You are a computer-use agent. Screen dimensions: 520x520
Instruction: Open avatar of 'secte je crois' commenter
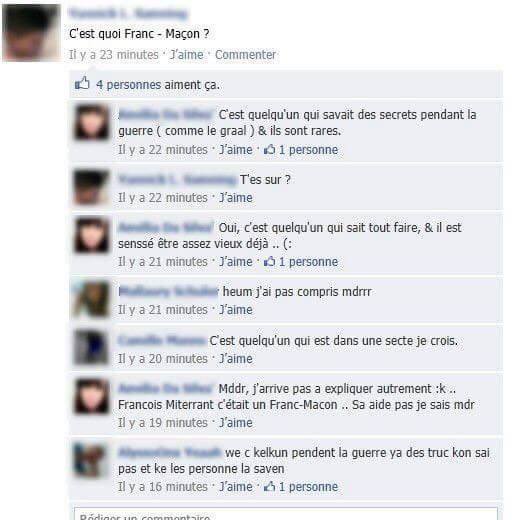click(x=91, y=347)
